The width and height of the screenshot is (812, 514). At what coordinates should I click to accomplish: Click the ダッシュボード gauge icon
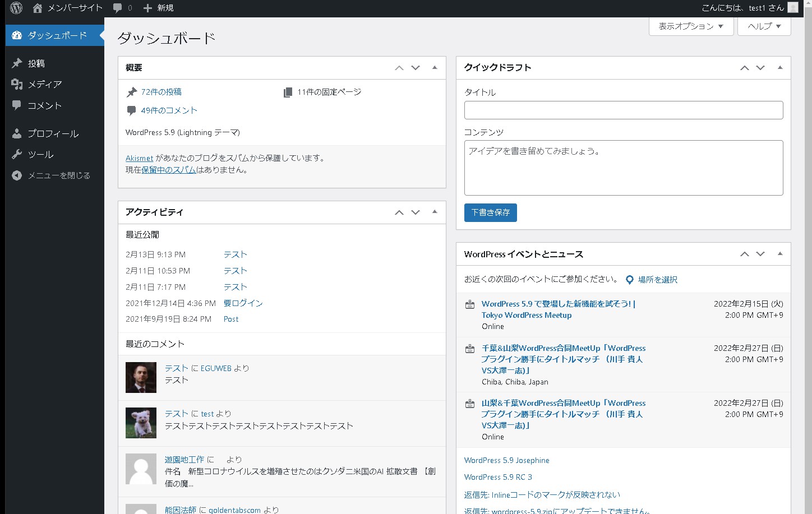coord(16,35)
